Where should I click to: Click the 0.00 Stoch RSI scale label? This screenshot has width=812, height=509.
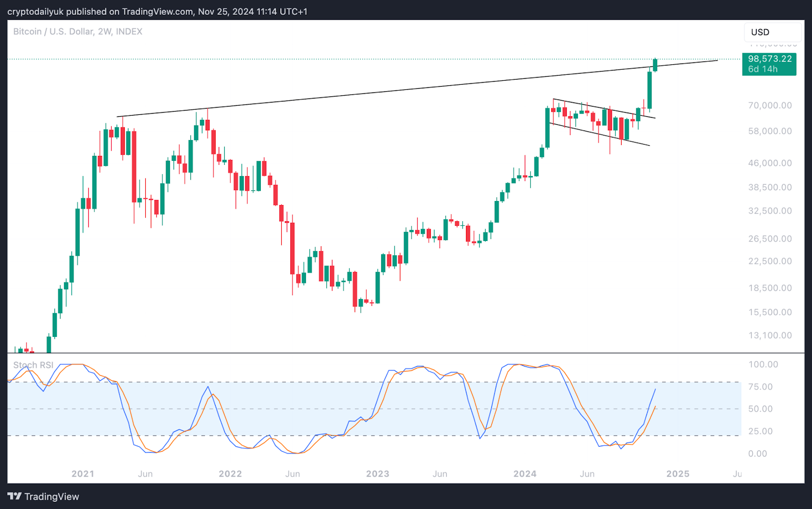(x=758, y=453)
